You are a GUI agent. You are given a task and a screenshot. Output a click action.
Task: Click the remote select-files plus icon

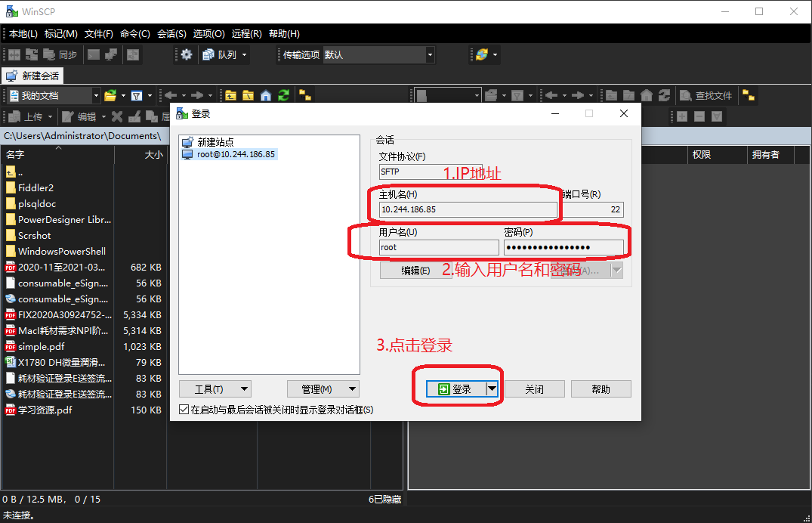682,116
